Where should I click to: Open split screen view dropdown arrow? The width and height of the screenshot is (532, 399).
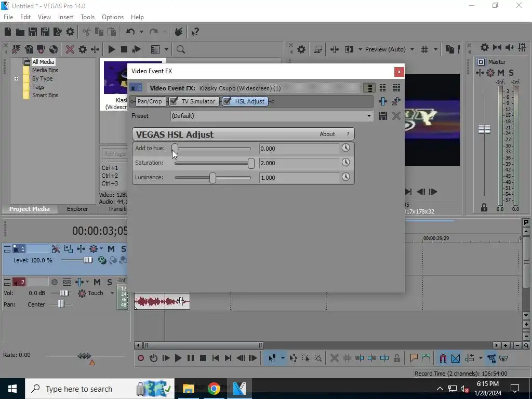pos(360,49)
